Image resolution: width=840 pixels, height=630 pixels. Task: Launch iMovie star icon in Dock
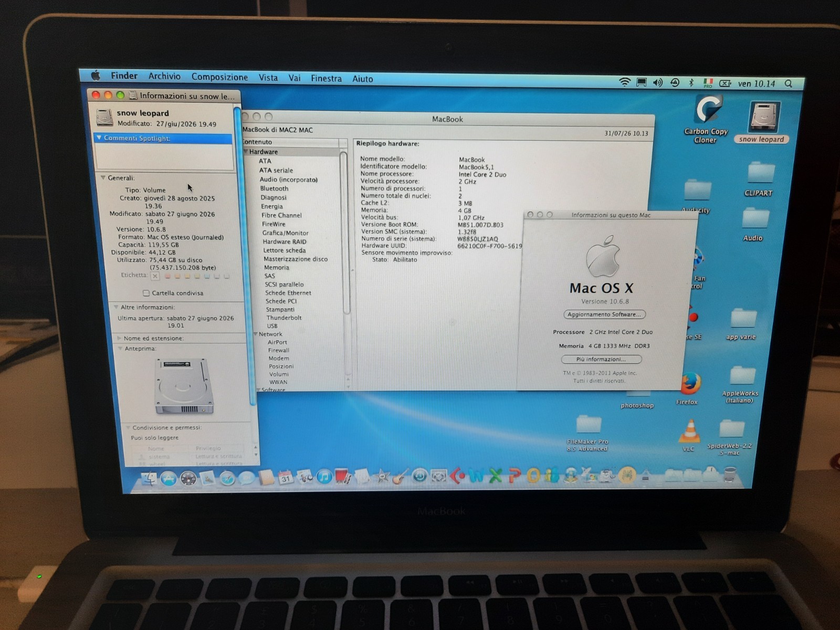tap(382, 477)
